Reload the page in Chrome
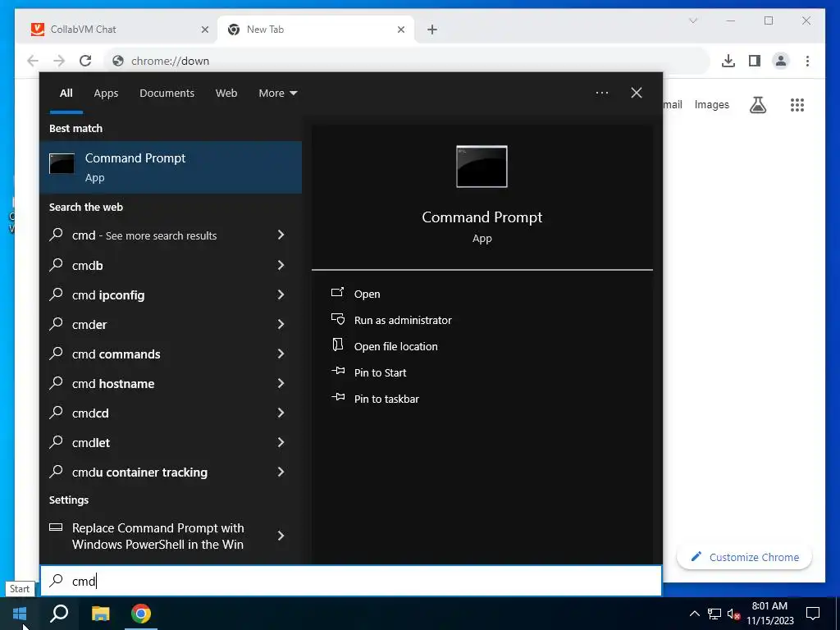The width and height of the screenshot is (840, 630). 85,61
